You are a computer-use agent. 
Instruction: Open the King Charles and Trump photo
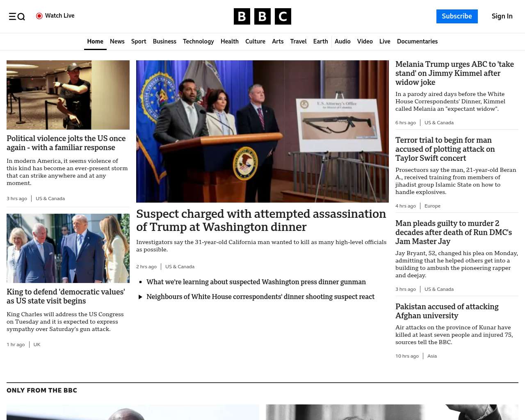68,248
